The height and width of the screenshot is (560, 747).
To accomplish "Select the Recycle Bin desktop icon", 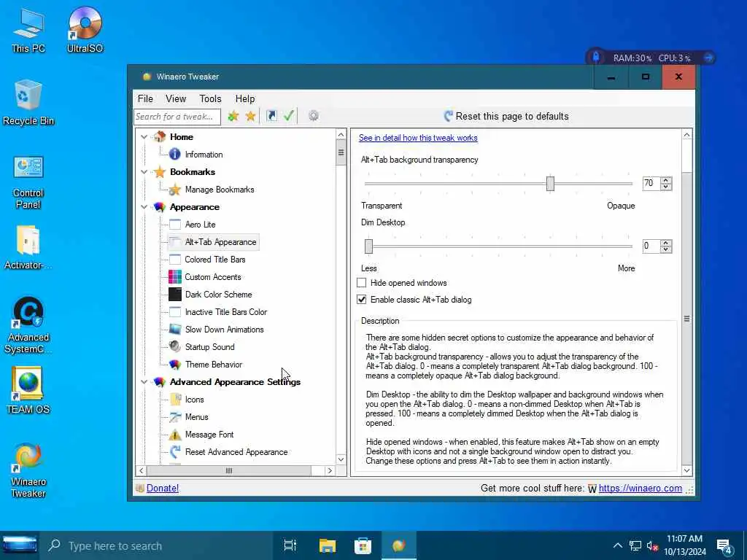I will 28,102.
